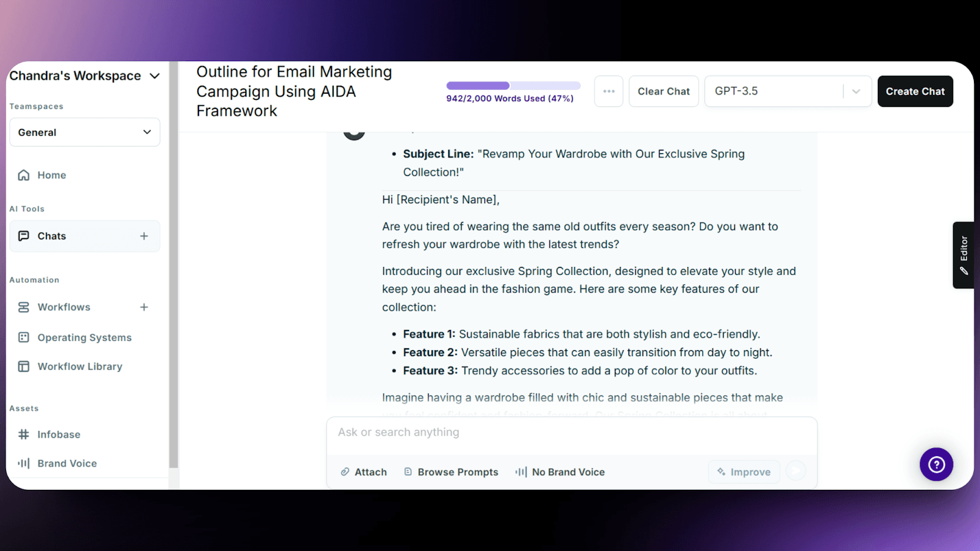This screenshot has width=980, height=551.
Task: Click the Brand Voice waveform icon in sidebar
Action: click(24, 463)
